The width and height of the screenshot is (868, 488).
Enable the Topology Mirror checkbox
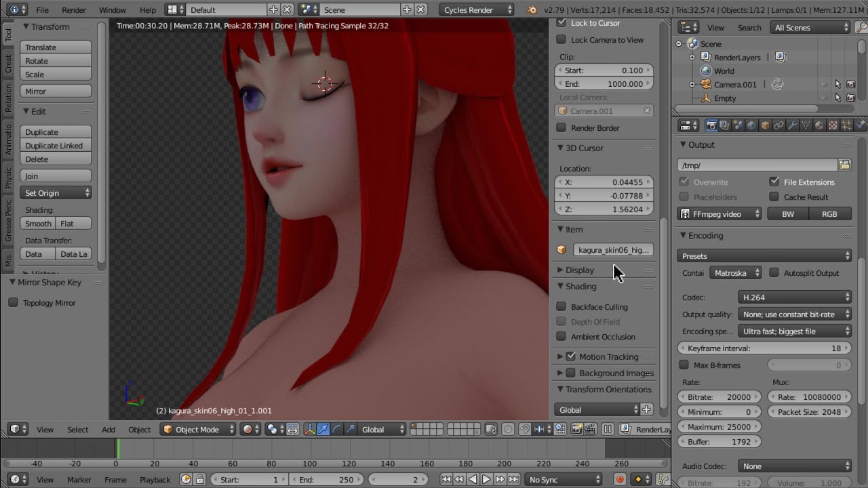[13, 302]
